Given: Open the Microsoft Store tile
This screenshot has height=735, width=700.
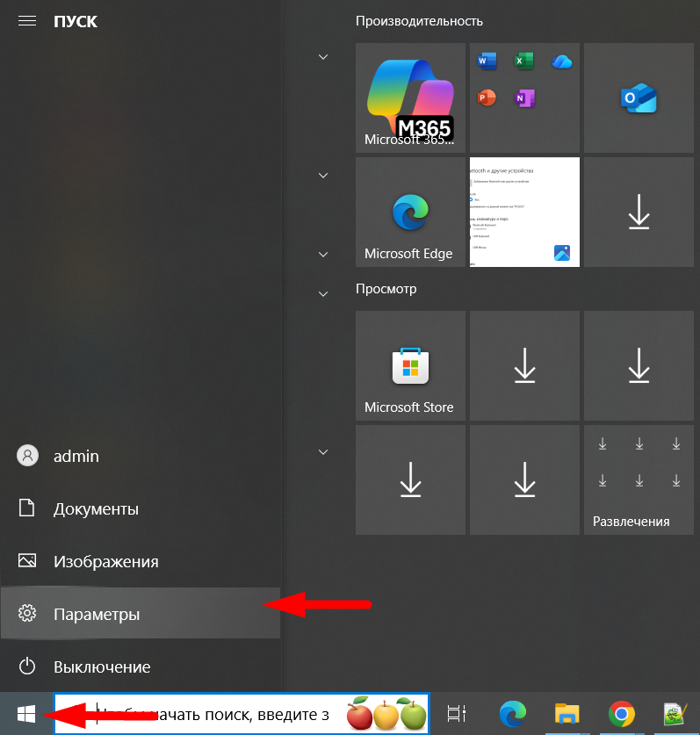Looking at the screenshot, I should tap(410, 365).
